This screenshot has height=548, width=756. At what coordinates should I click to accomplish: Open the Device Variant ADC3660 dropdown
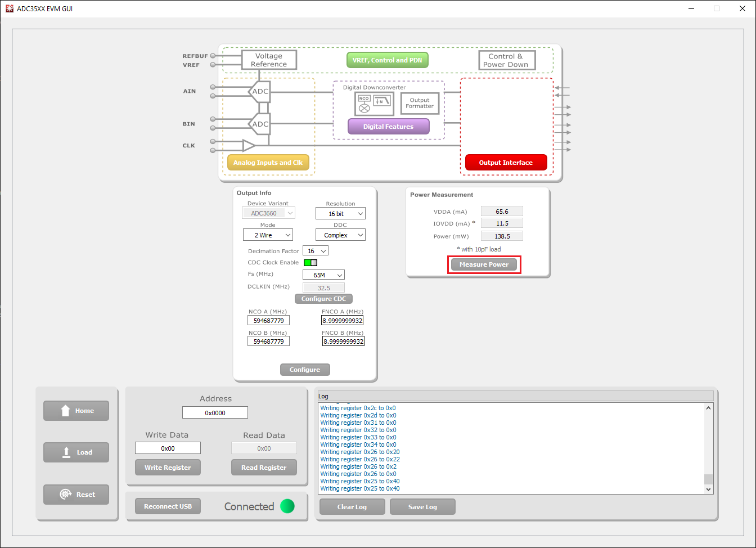coord(268,213)
